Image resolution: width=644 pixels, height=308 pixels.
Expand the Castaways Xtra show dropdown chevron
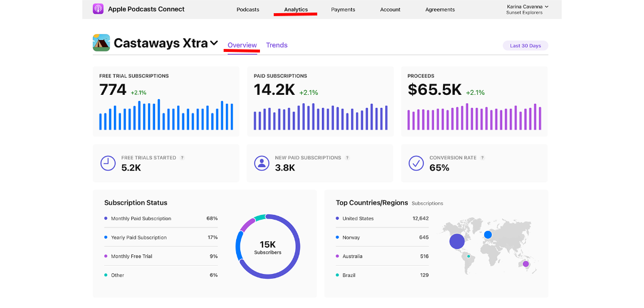point(214,44)
